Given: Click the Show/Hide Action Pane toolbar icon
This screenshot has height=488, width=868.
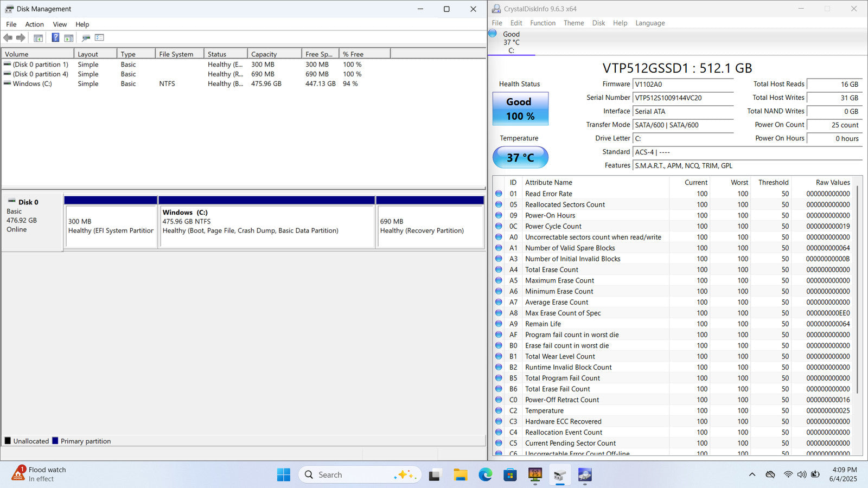Looking at the screenshot, I should pyautogui.click(x=69, y=38).
